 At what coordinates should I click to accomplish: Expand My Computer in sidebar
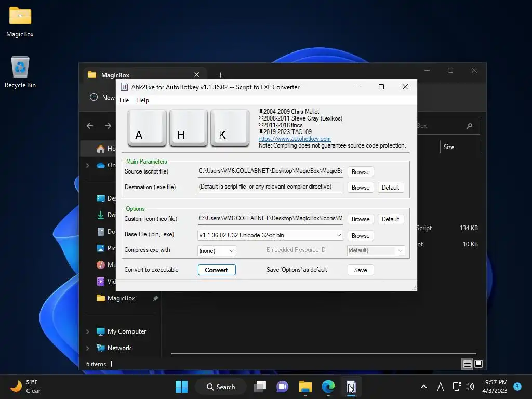point(87,331)
